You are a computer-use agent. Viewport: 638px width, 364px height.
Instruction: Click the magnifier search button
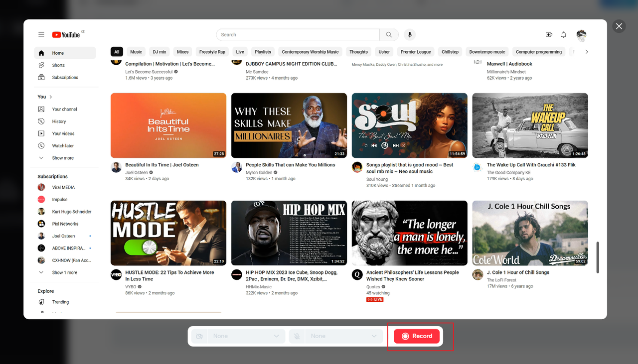[x=389, y=35]
